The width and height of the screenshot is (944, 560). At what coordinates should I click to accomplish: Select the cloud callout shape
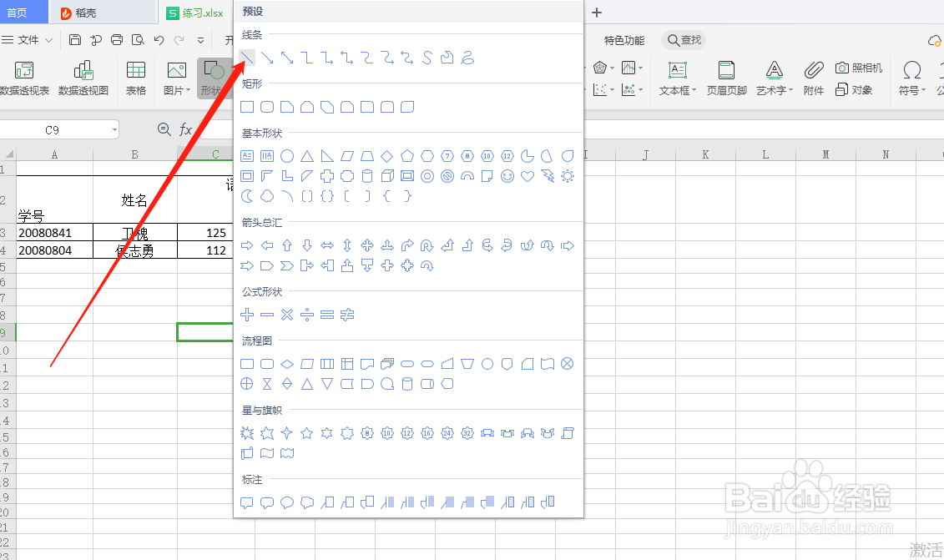pos(307,502)
